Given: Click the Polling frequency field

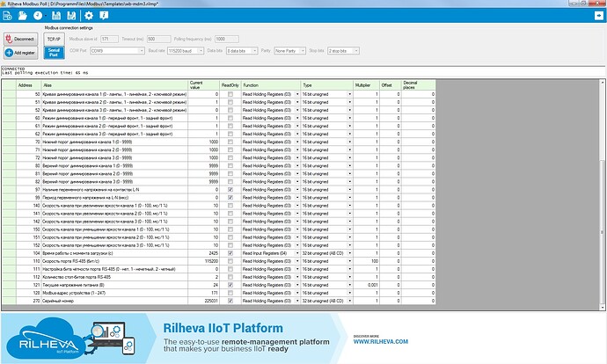Looking at the screenshot, I should point(226,39).
